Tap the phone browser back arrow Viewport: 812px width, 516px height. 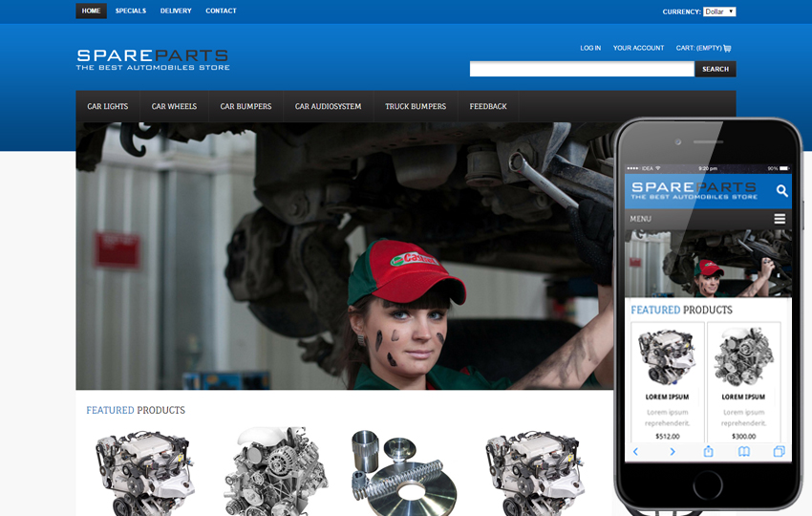click(x=636, y=451)
